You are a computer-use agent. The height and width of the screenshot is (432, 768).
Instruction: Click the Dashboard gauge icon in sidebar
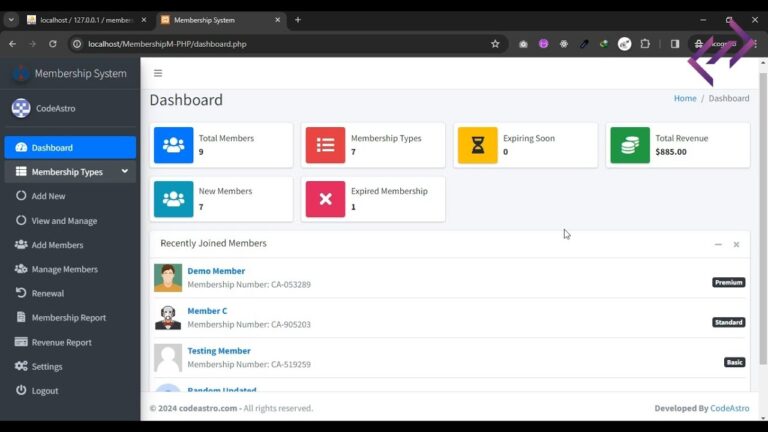(21, 147)
